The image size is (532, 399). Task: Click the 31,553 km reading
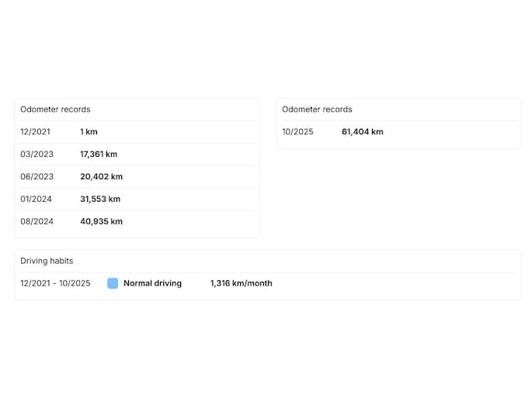coord(100,199)
